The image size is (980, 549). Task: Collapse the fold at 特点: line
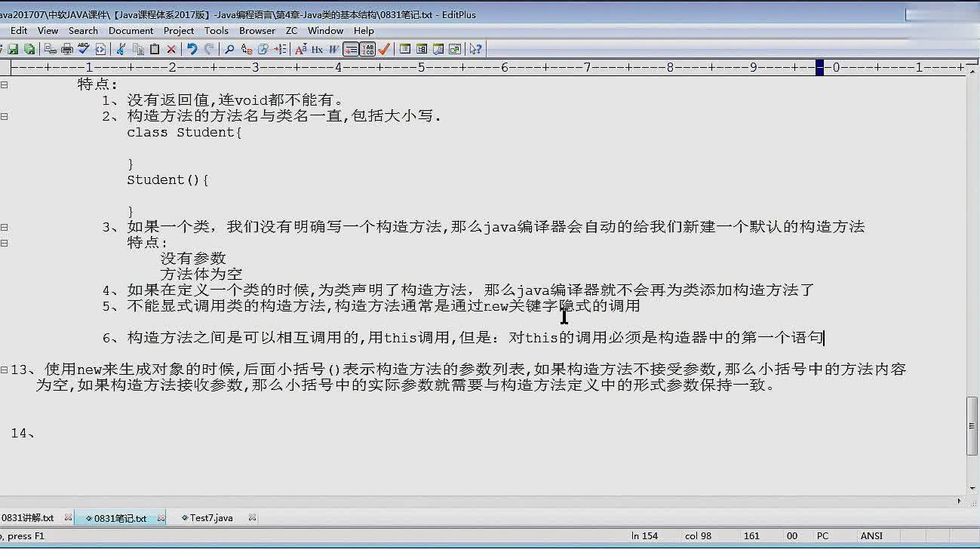click(x=4, y=84)
